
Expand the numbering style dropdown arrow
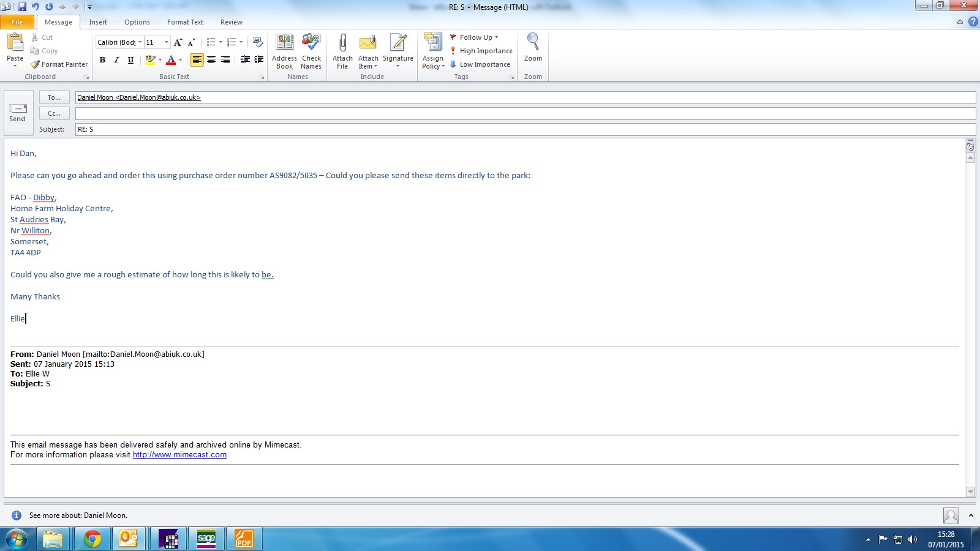[241, 42]
